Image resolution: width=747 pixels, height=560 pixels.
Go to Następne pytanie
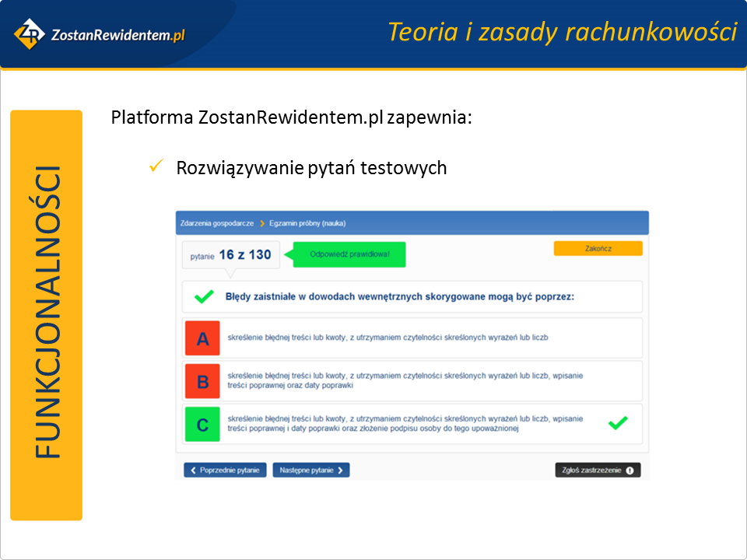click(310, 471)
